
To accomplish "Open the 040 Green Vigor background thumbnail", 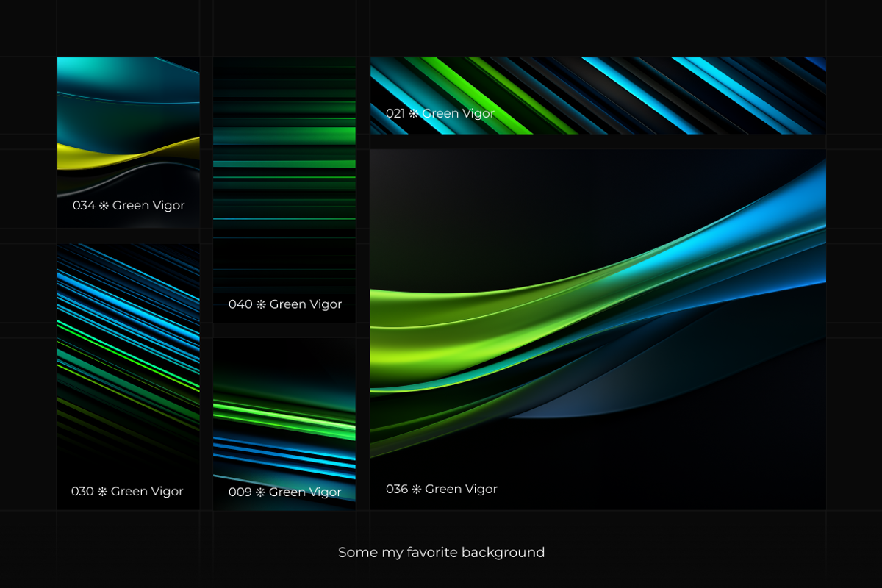I will (x=284, y=190).
